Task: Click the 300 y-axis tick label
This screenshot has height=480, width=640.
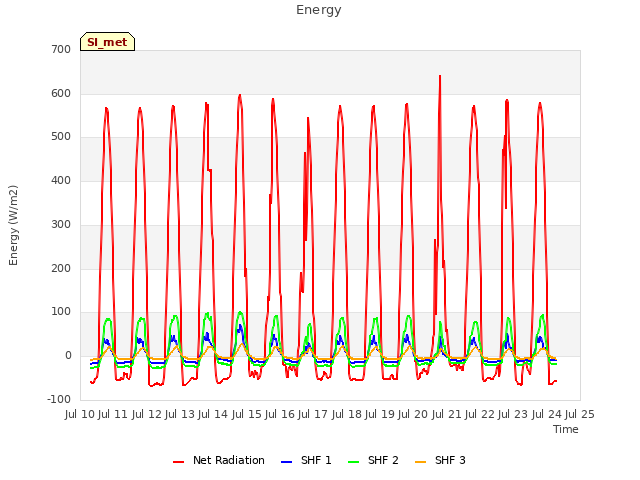Action: pos(61,224)
